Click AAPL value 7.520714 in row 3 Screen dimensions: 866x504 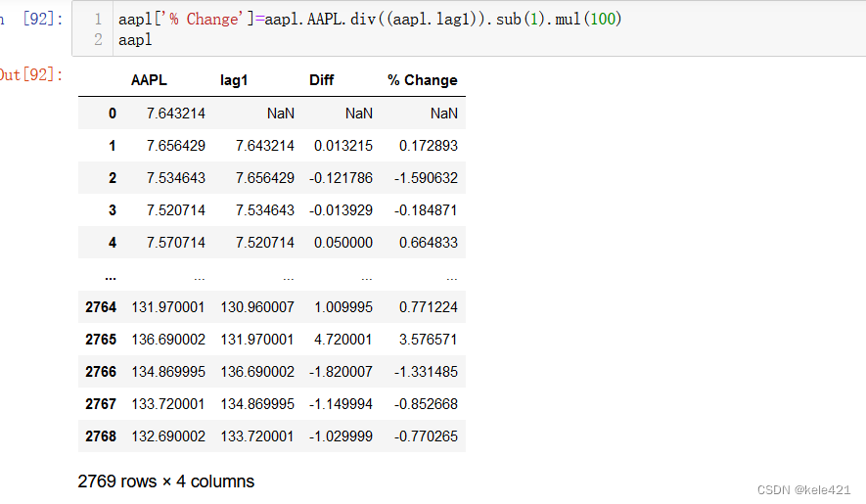175,210
